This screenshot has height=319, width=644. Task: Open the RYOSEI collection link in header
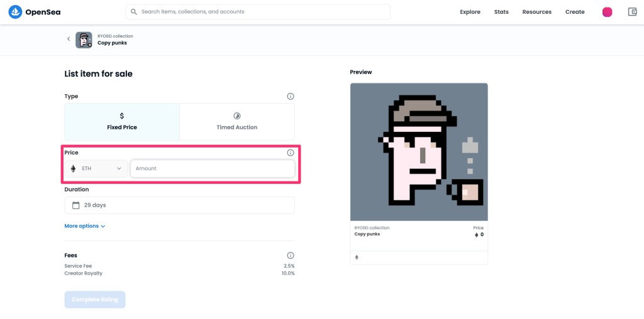(115, 36)
